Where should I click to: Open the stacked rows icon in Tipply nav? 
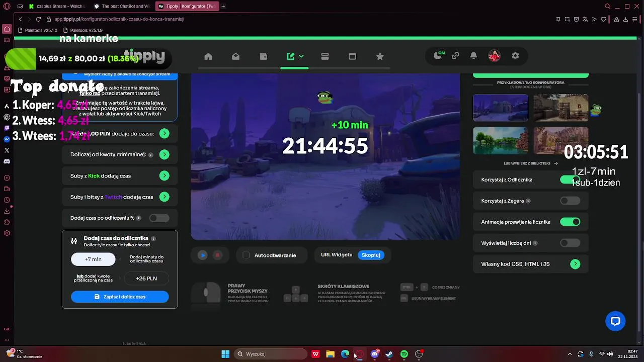[x=325, y=56]
